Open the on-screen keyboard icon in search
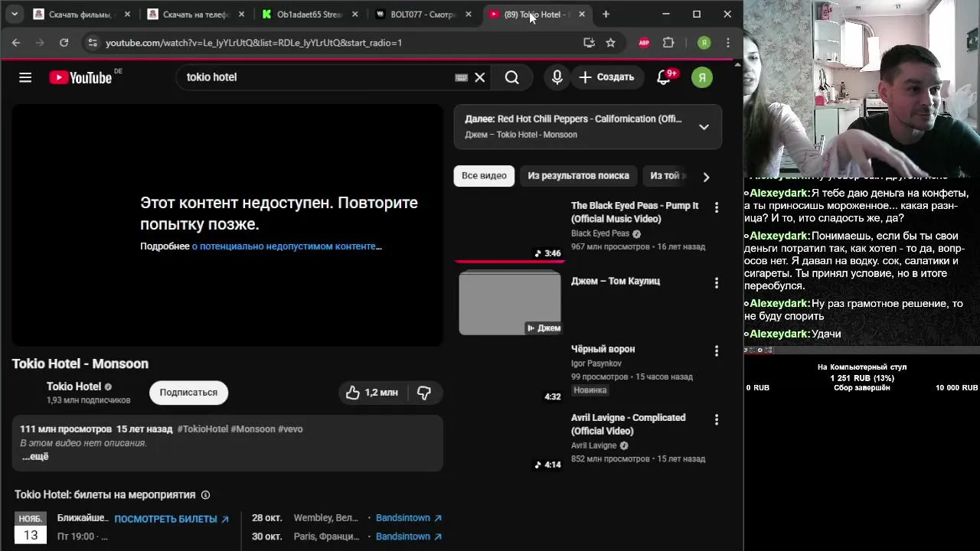Viewport: 980px width, 551px height. pyautogui.click(x=461, y=77)
